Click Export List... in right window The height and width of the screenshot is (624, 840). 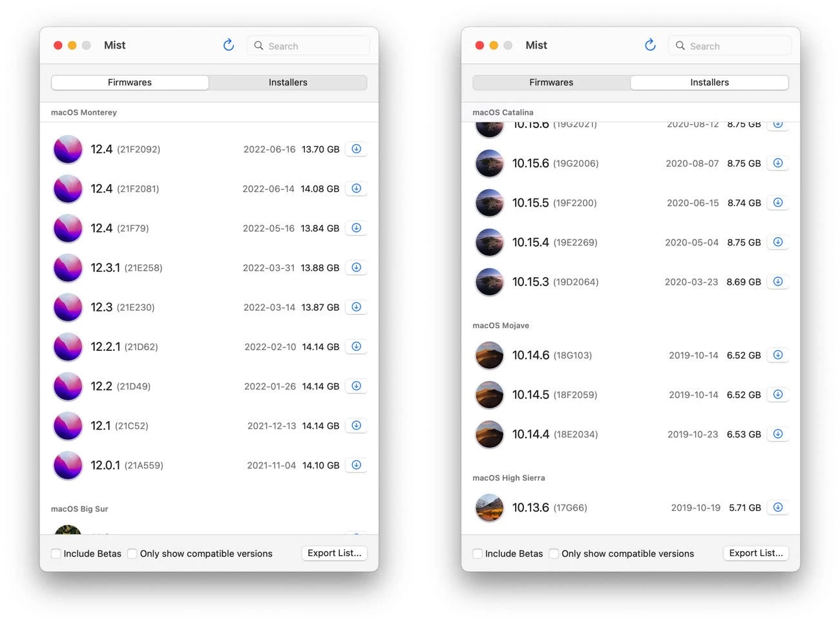[756, 553]
